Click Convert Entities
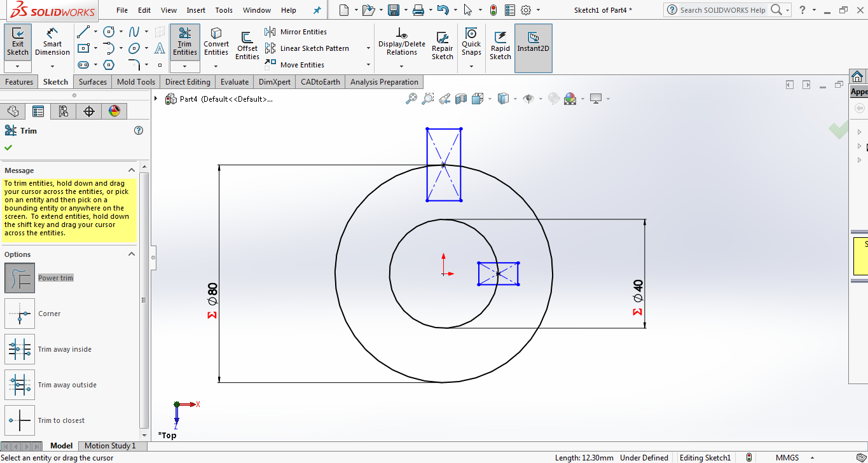The width and height of the screenshot is (868, 463). 216,42
